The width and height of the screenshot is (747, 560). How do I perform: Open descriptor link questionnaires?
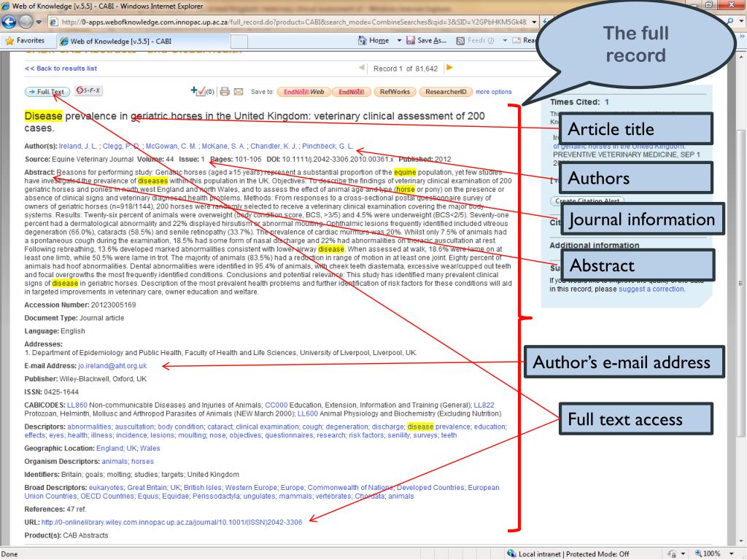coord(289,436)
